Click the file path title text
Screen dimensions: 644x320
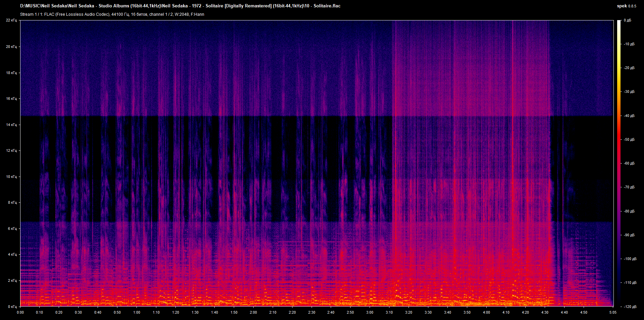tap(180, 6)
